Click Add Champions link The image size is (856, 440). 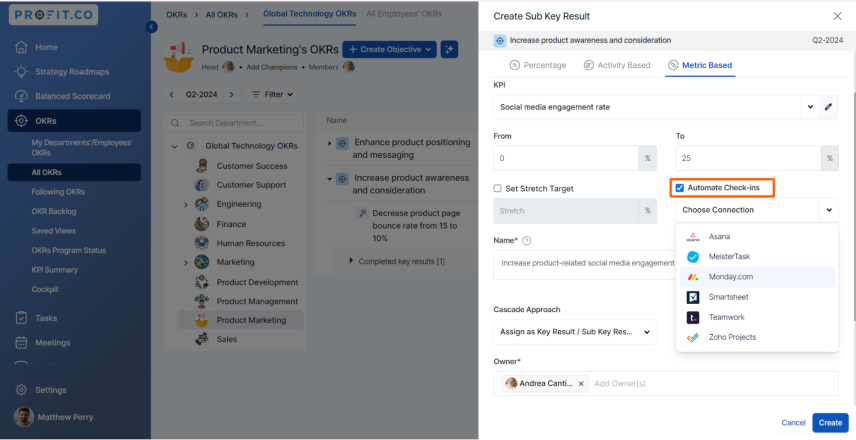click(272, 67)
